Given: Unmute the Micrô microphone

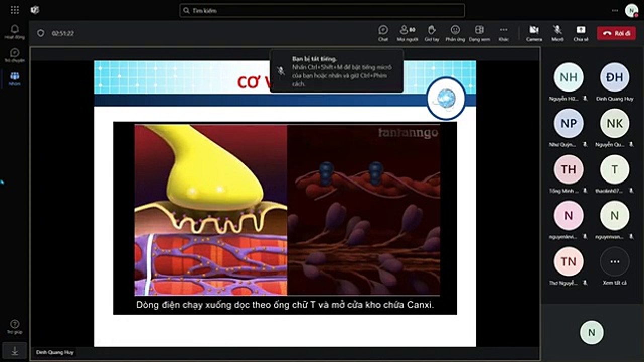Looking at the screenshot, I should point(557,33).
